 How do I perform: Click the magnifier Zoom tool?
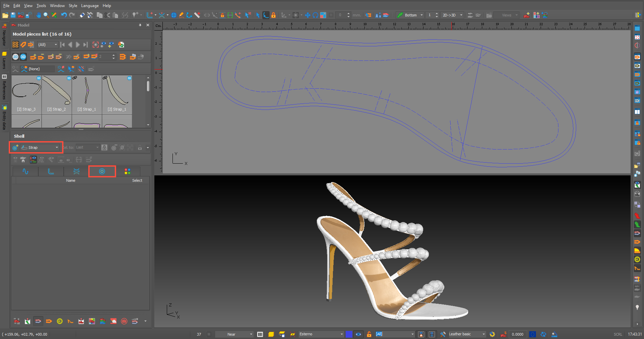[46, 15]
